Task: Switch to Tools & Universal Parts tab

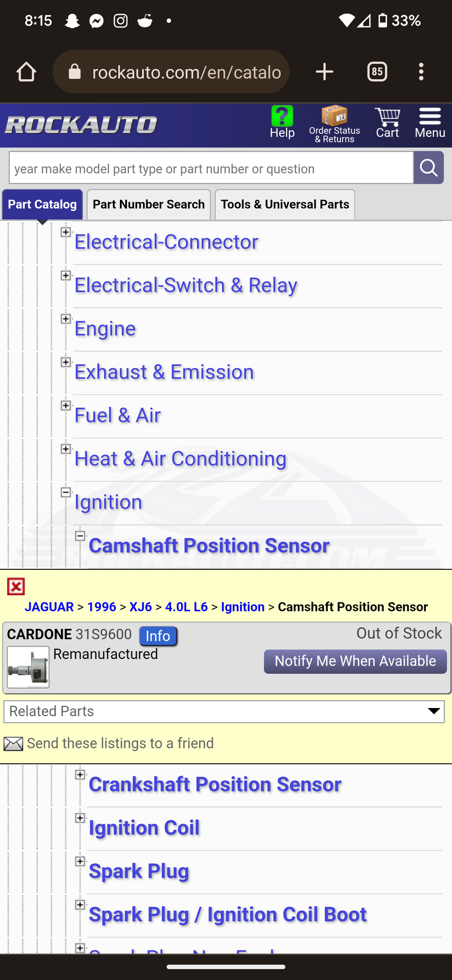Action: click(x=284, y=205)
